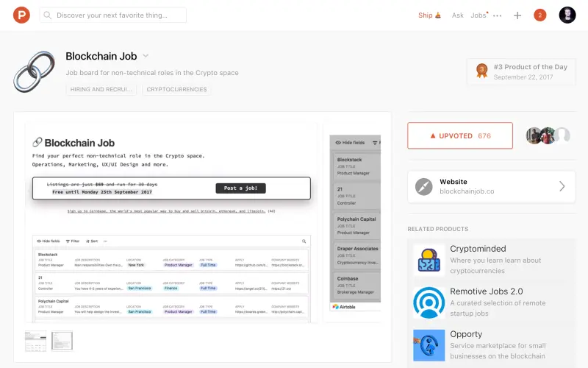Viewport: 588px width, 368px height.
Task: Open the Opporty related product
Action: [491, 345]
